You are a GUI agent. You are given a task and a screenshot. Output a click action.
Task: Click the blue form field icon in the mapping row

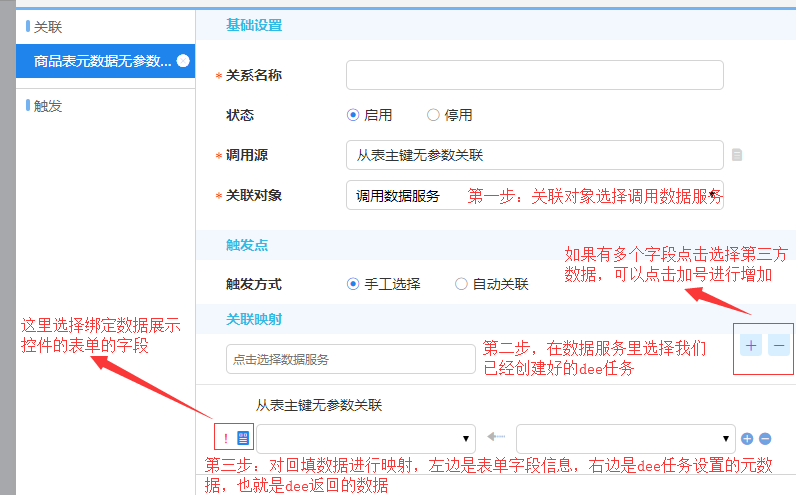[243, 438]
